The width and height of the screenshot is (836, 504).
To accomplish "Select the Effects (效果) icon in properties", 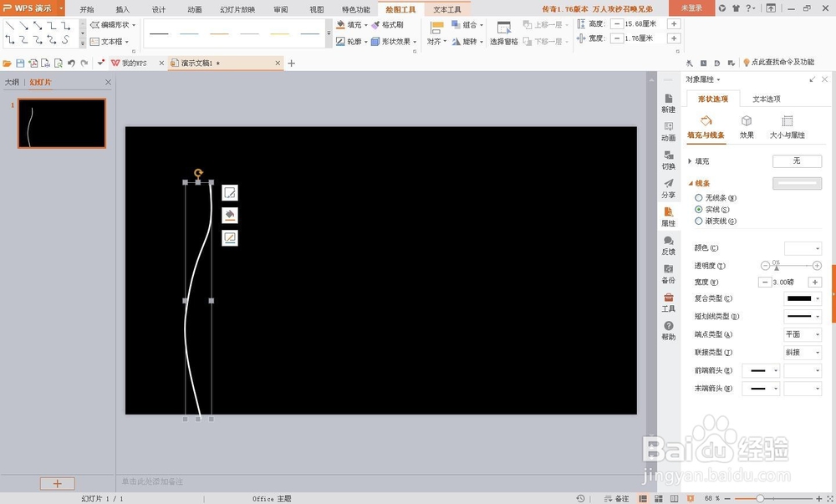I will 747,127.
